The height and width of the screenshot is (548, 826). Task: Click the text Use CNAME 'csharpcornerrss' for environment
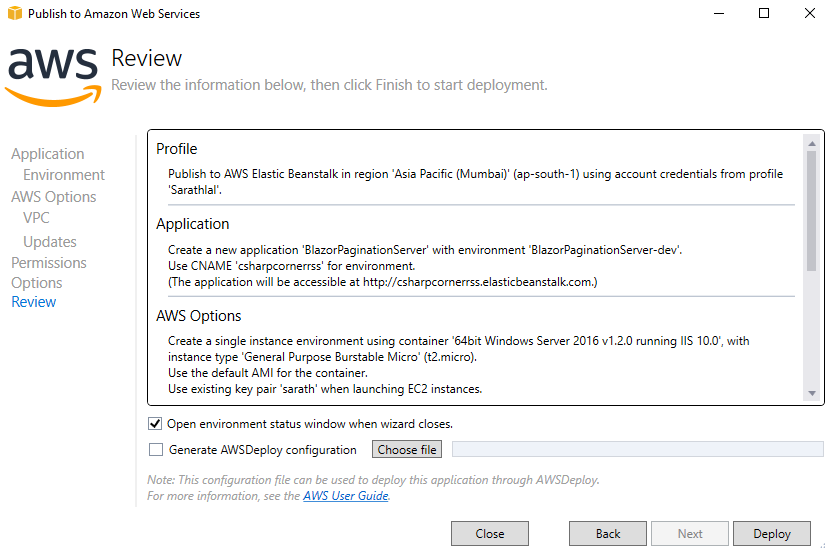pyautogui.click(x=291, y=266)
